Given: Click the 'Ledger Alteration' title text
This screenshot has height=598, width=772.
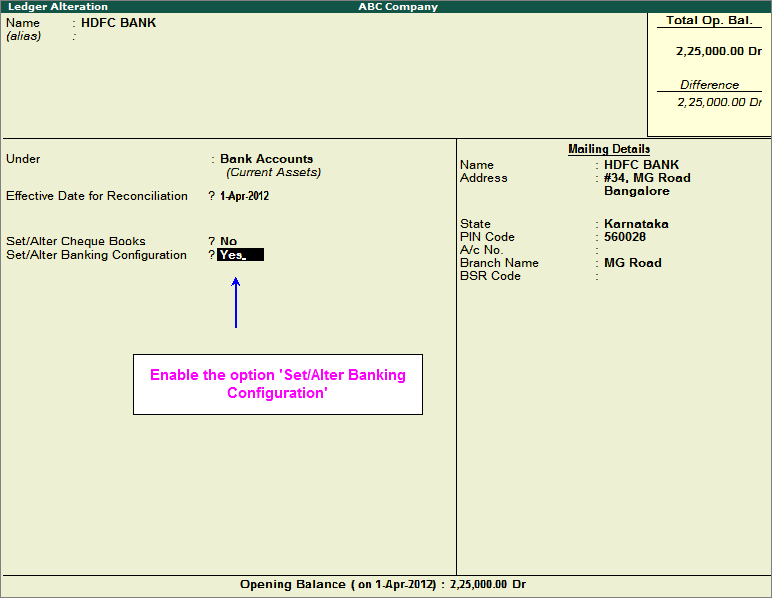Looking at the screenshot, I should 58,7.
